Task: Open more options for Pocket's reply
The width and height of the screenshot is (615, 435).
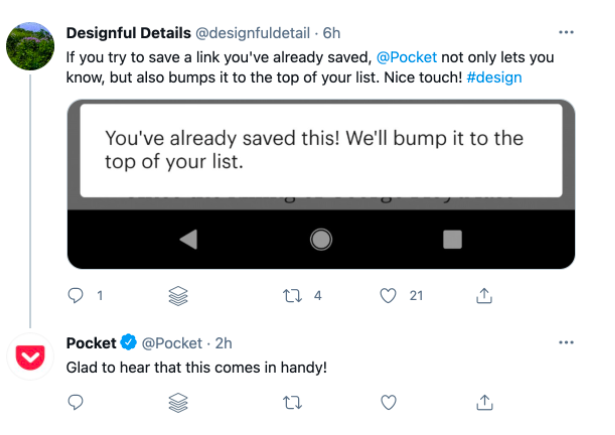Action: tap(567, 343)
